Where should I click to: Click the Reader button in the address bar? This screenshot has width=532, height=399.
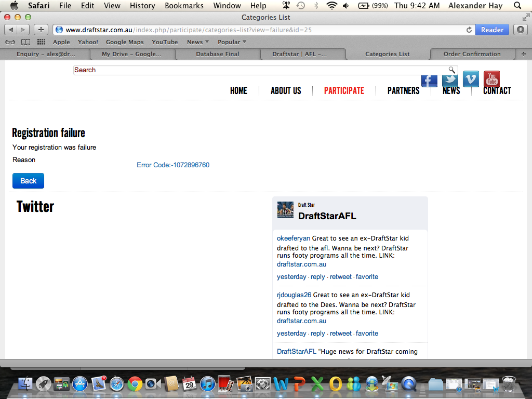[x=491, y=30]
